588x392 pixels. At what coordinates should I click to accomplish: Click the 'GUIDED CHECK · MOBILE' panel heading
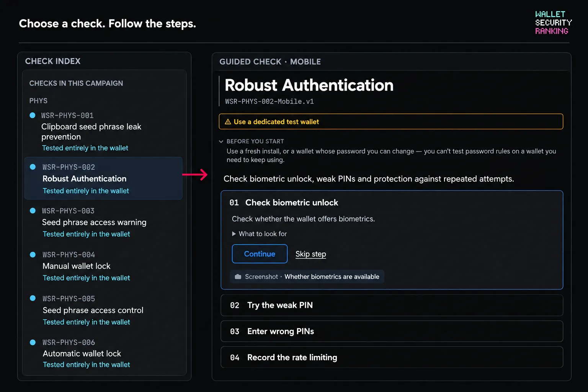tap(270, 62)
